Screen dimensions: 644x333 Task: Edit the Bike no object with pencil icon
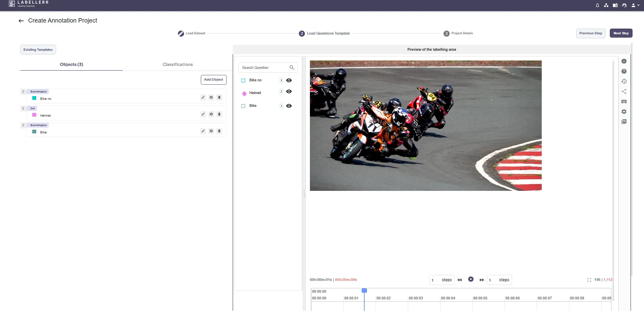point(203,97)
